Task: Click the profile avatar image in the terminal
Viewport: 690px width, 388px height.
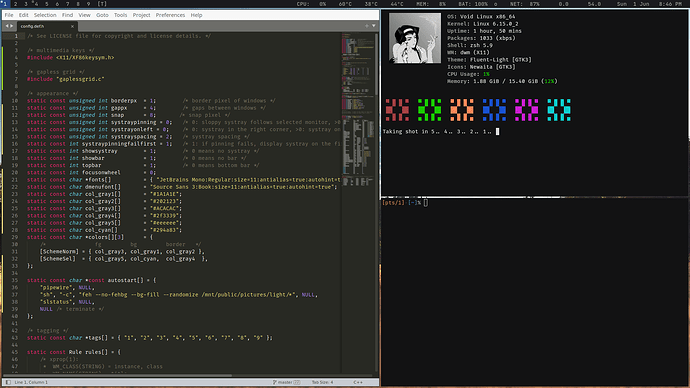Action: point(415,38)
